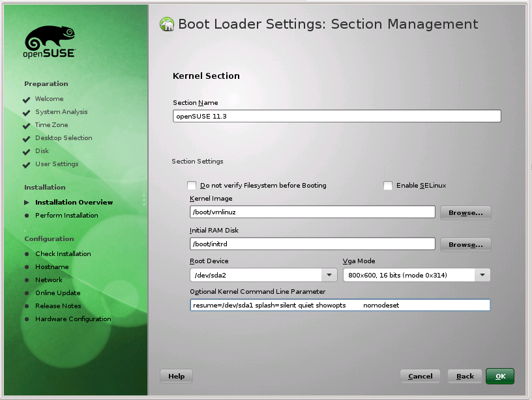This screenshot has height=400, width=532.
Task: Click the checkmark beside User Settings
Action: pyautogui.click(x=27, y=165)
